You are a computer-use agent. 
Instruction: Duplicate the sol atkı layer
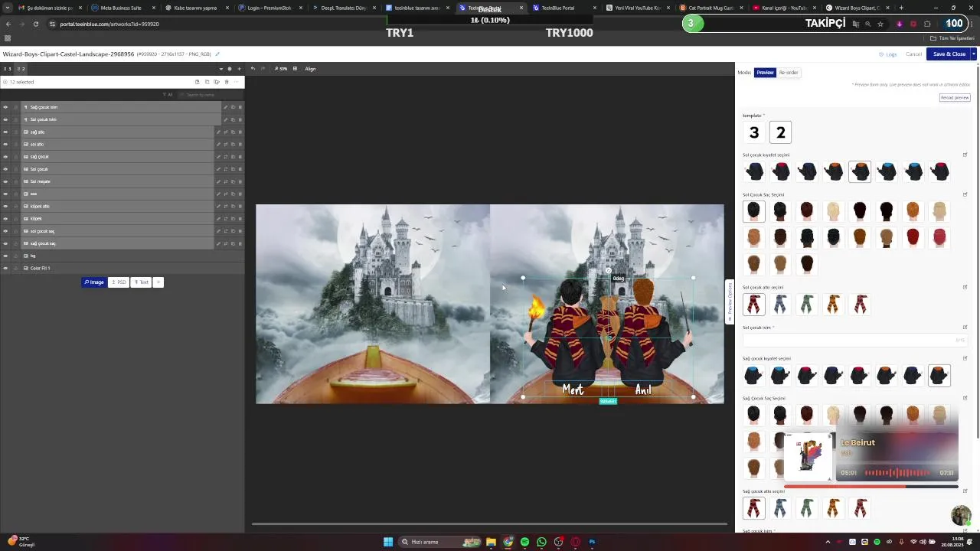(233, 144)
